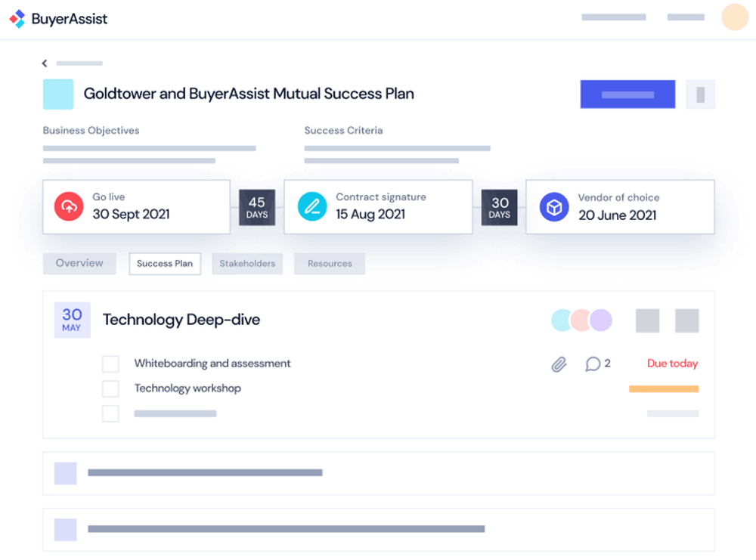Click the gray status bar on third task
The height and width of the screenshot is (560, 756).
coord(673,413)
